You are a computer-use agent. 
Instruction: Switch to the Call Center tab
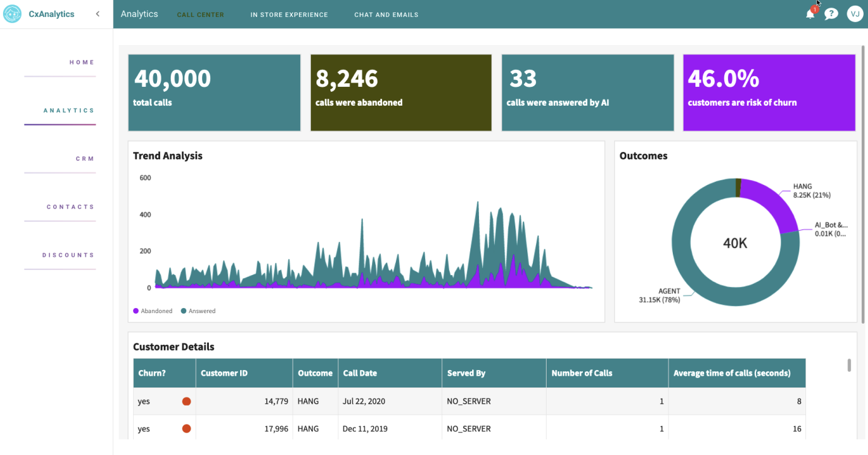(x=200, y=14)
